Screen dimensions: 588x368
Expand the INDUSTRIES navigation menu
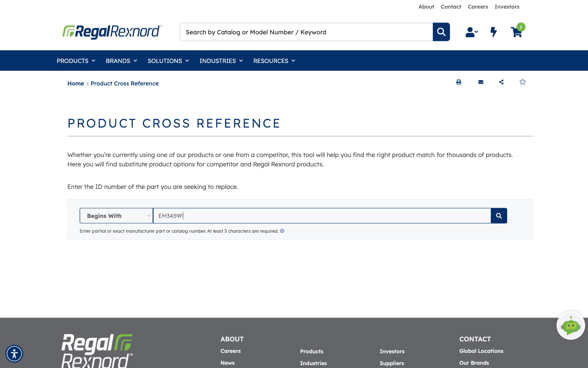221,61
